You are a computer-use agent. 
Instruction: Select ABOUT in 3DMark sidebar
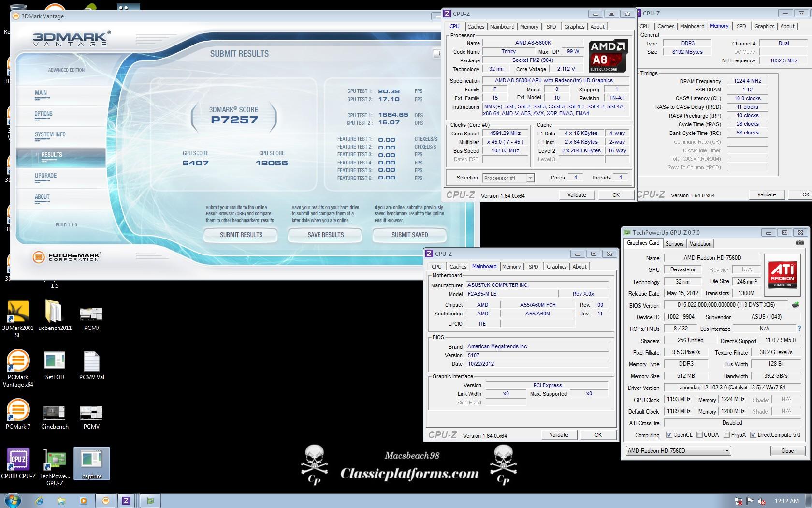coord(42,197)
